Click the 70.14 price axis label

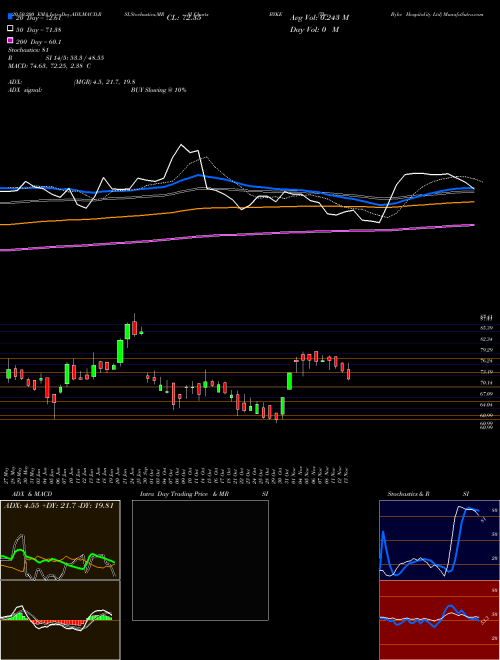[x=486, y=383]
